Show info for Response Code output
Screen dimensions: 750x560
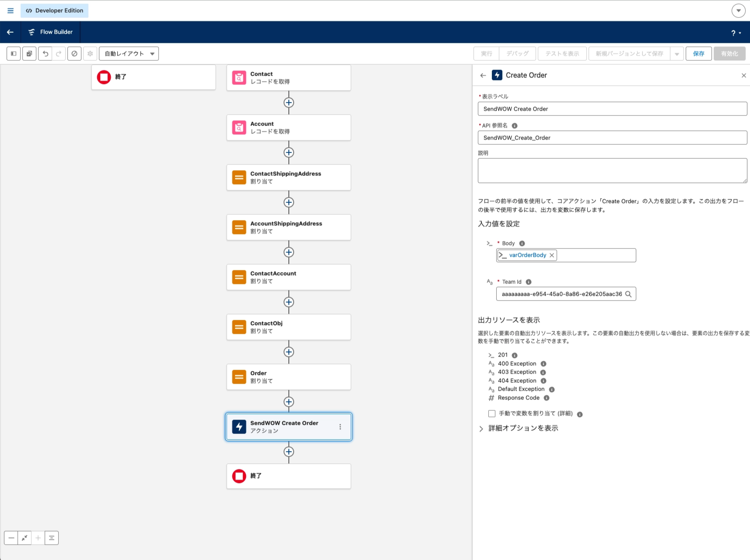(547, 398)
